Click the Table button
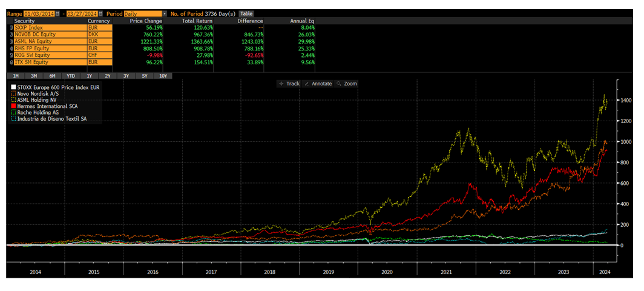Image resolution: width=644 pixels, height=291 pixels. pyautogui.click(x=246, y=13)
